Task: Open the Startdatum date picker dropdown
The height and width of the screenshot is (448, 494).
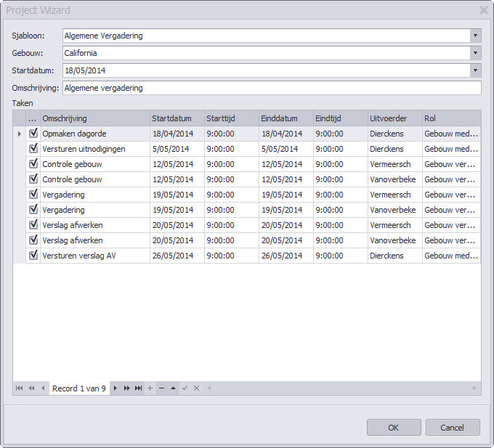Action: point(475,70)
